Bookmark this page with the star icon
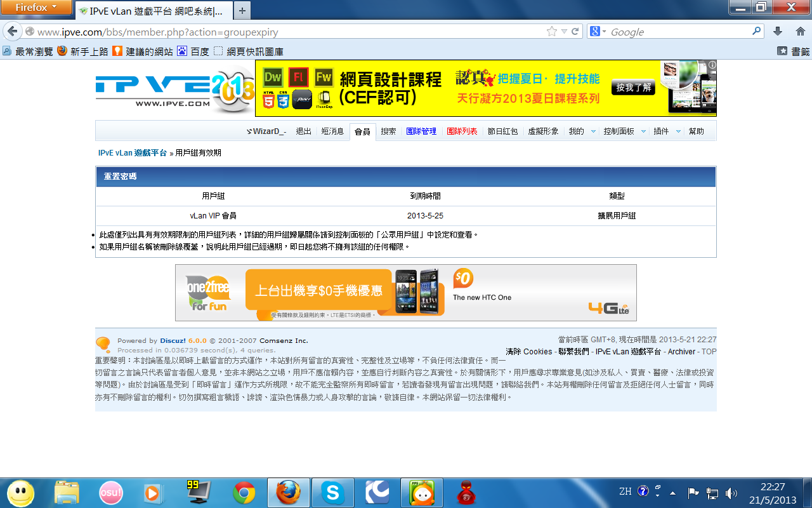The width and height of the screenshot is (812, 508). point(552,31)
